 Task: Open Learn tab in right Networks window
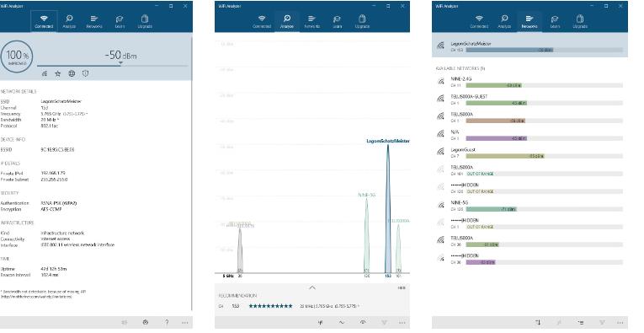coord(555,21)
